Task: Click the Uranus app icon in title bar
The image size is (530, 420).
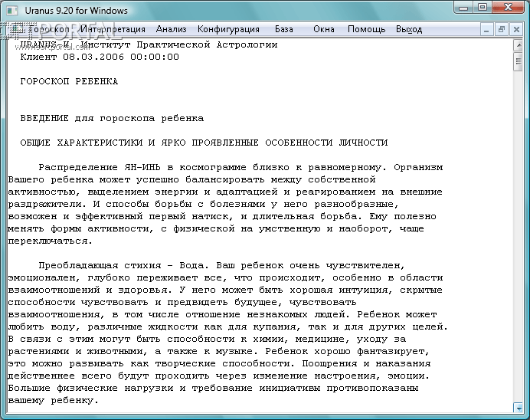Action: click(x=12, y=11)
